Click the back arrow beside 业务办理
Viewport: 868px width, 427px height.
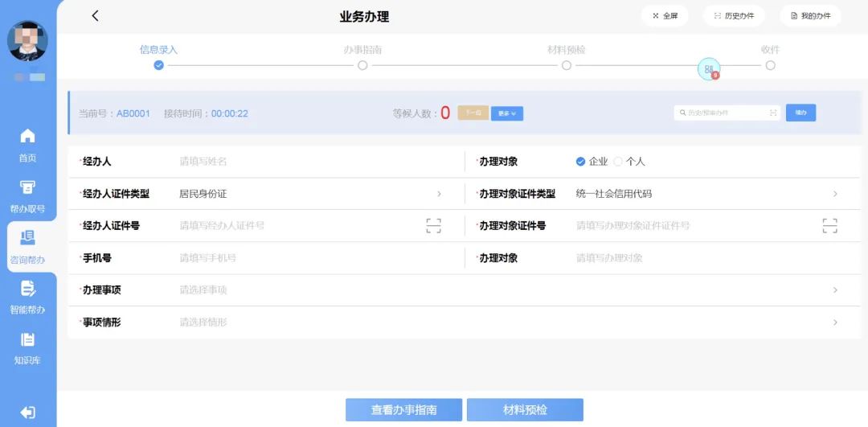click(x=95, y=16)
